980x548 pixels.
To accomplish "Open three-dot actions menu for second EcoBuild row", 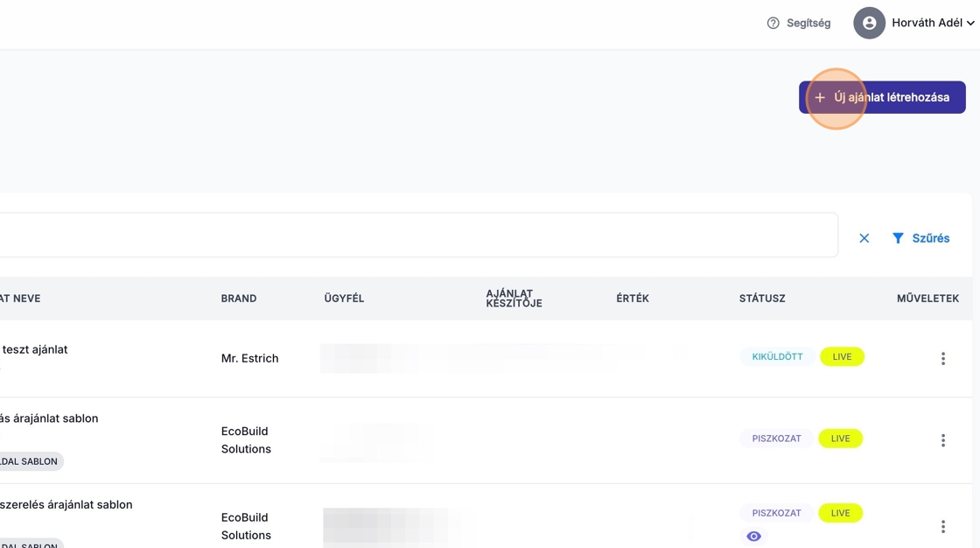I will (943, 440).
